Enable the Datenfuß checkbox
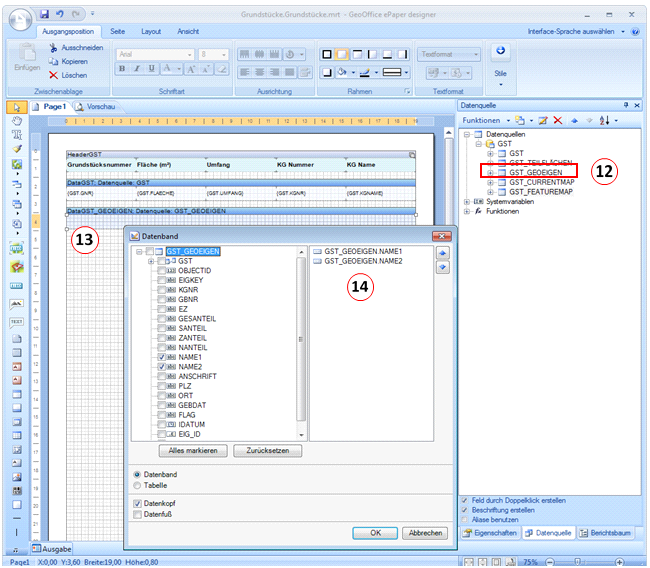Image resolution: width=650 pixels, height=568 pixels. pos(137,515)
